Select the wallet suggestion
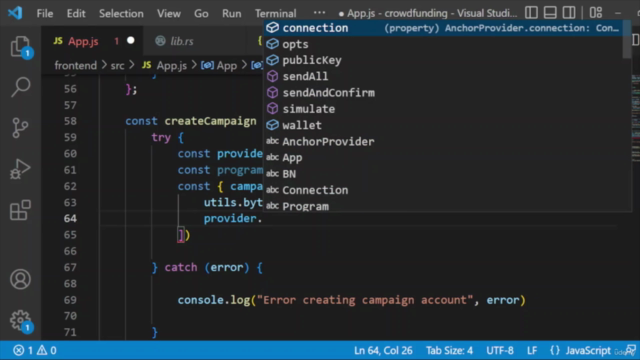The image size is (640, 360). [x=443, y=125]
